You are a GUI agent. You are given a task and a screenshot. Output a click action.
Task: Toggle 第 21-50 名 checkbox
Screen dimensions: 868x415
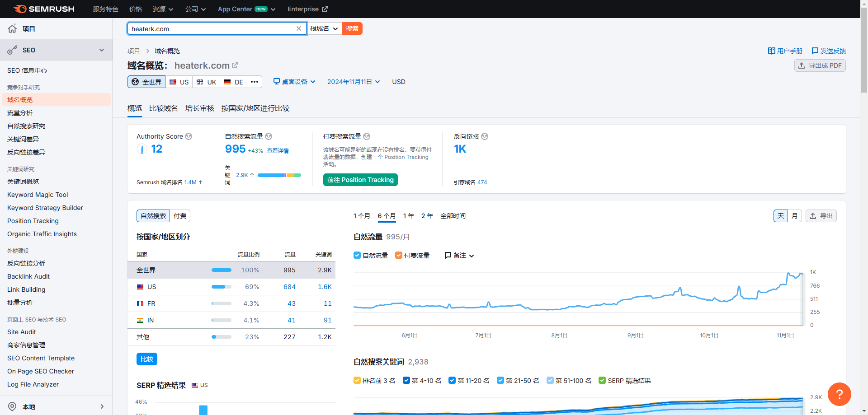tap(500, 380)
